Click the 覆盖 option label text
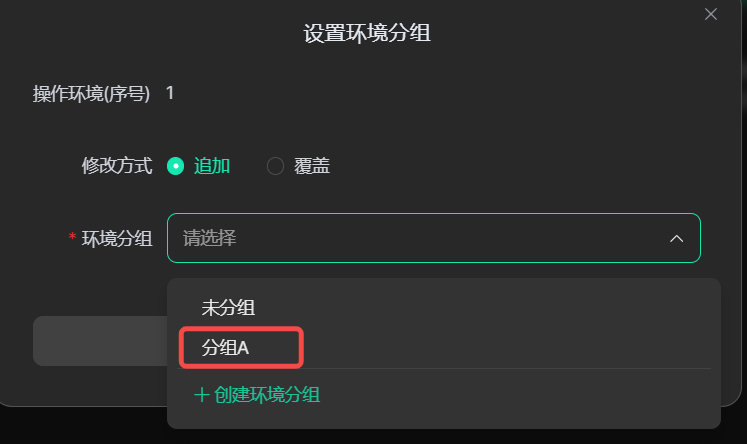 (x=312, y=166)
